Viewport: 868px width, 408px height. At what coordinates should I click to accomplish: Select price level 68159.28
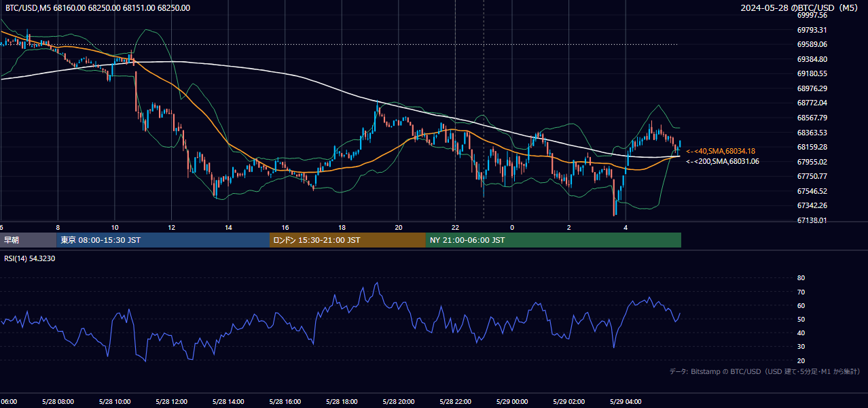[x=812, y=147]
